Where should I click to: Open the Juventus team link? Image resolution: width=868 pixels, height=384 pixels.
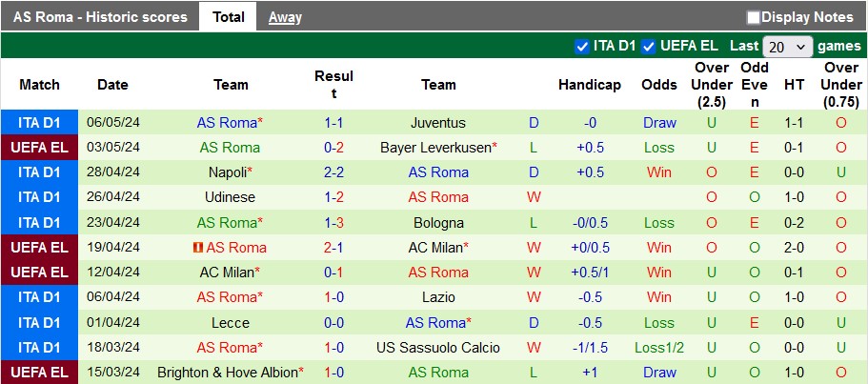click(438, 123)
